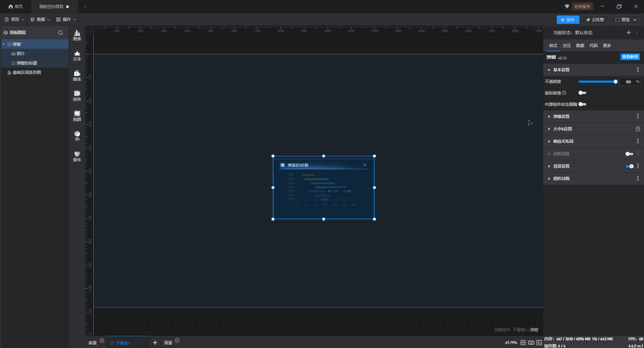Switch to the 代码 tab
Image resolution: width=644 pixels, height=348 pixels.
593,46
